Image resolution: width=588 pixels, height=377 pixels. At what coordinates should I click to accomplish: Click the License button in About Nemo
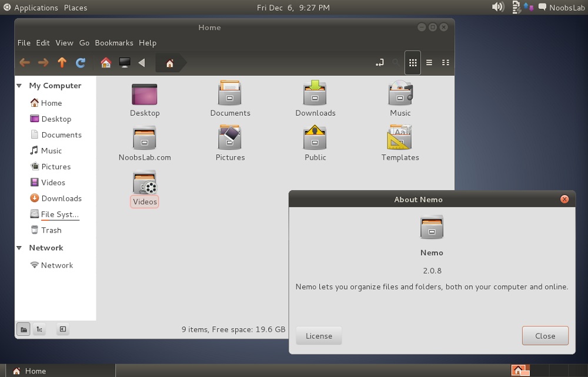[x=319, y=336]
